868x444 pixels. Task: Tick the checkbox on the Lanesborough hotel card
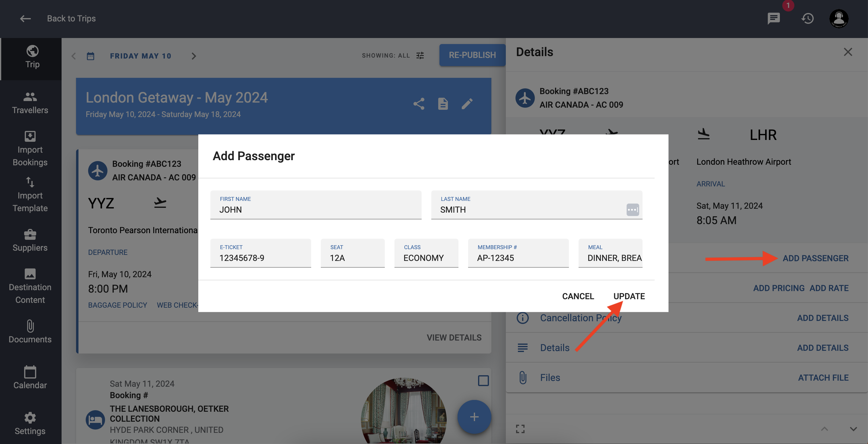pyautogui.click(x=483, y=381)
